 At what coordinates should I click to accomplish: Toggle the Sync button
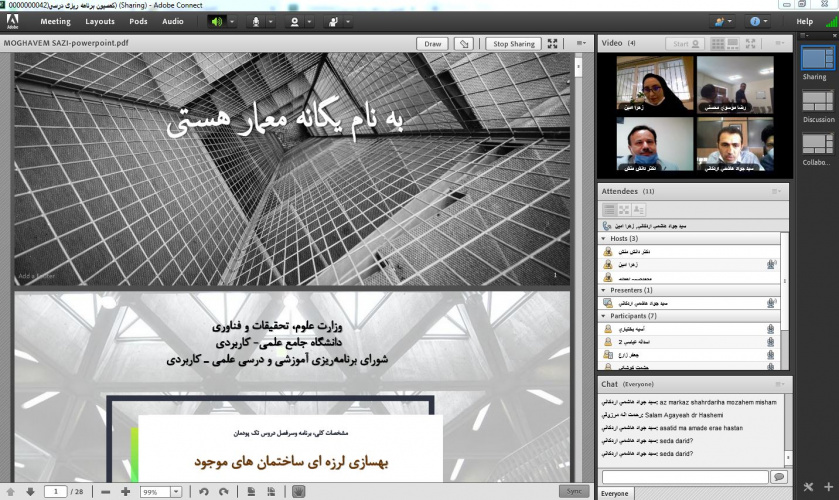tap(573, 491)
